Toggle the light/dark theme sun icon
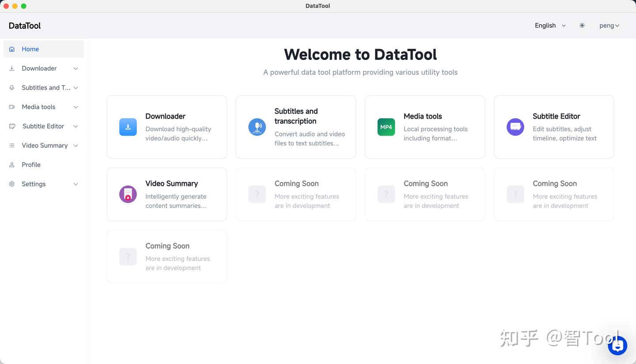 point(582,26)
